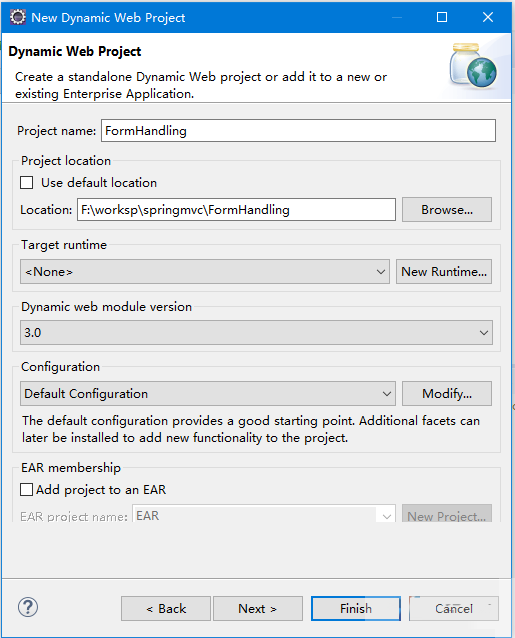
Task: Go to the Next wizard page
Action: click(258, 608)
